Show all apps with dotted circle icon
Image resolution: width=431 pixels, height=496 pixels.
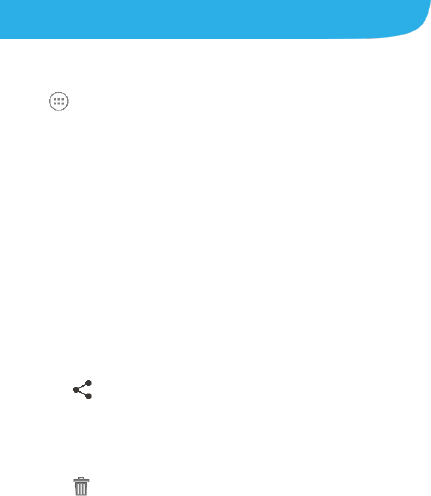click(x=59, y=101)
